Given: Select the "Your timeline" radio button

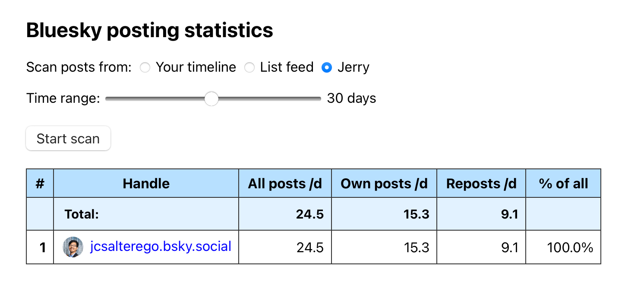Looking at the screenshot, I should click(x=145, y=68).
